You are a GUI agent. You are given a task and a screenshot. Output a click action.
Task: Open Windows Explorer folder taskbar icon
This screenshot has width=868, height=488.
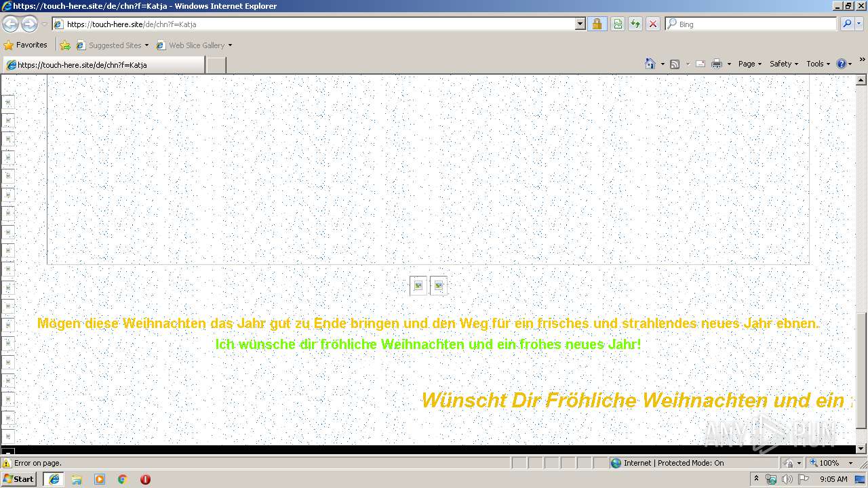[x=77, y=479]
